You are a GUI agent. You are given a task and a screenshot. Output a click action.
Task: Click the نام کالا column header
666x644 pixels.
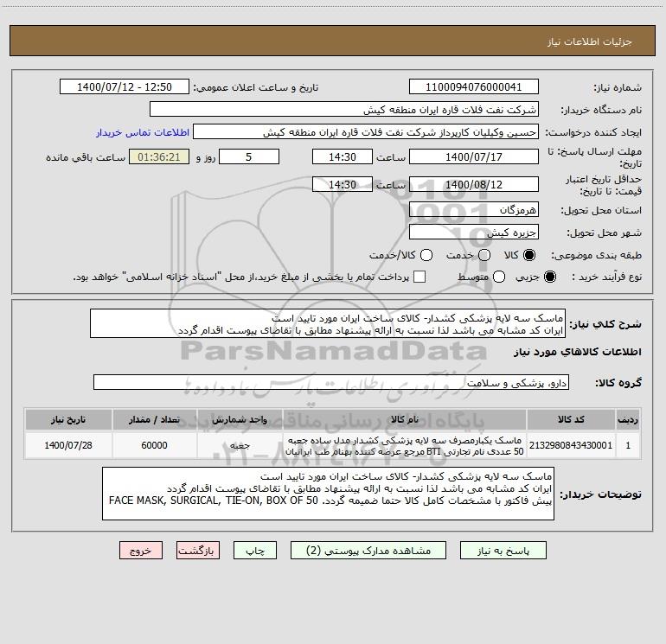coord(405,419)
